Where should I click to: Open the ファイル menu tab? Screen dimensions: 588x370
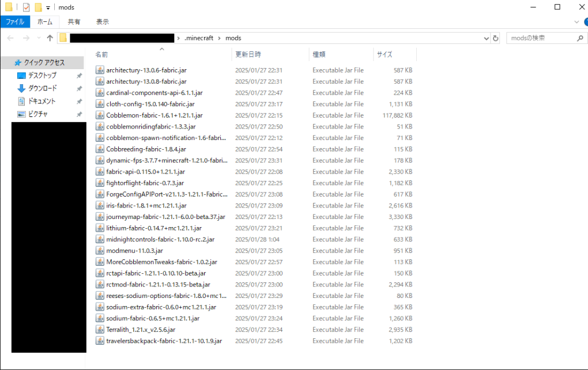15,22
